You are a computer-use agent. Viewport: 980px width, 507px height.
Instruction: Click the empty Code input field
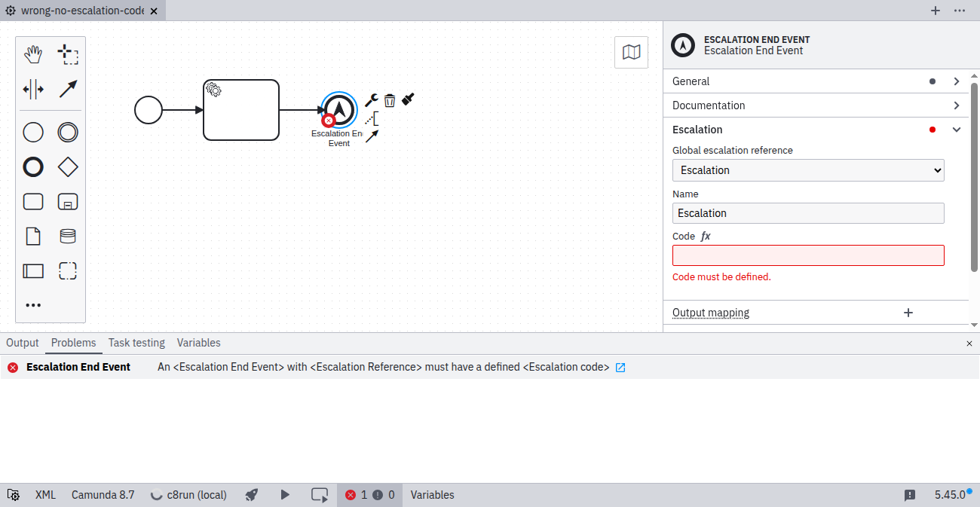coord(808,255)
